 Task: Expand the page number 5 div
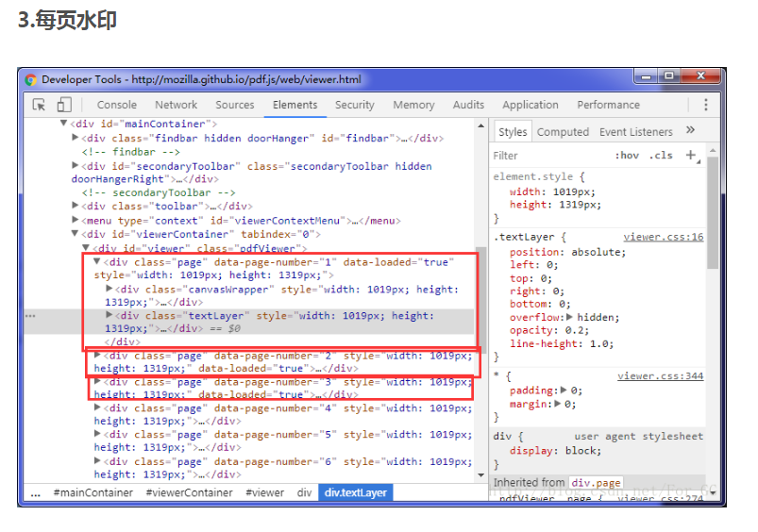click(97, 433)
